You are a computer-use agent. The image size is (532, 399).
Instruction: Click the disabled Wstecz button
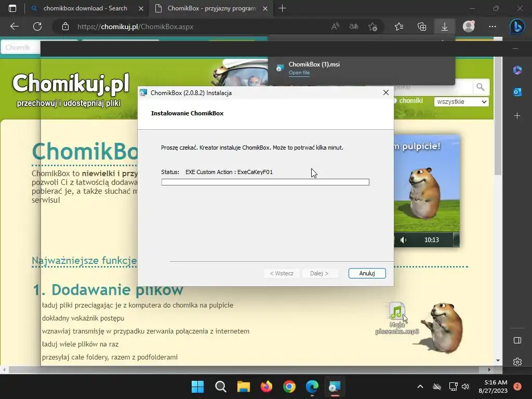tap(281, 273)
